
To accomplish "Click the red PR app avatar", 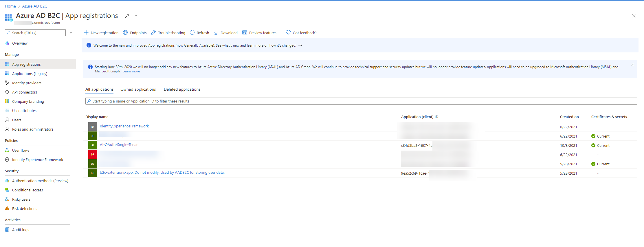I will tap(93, 154).
